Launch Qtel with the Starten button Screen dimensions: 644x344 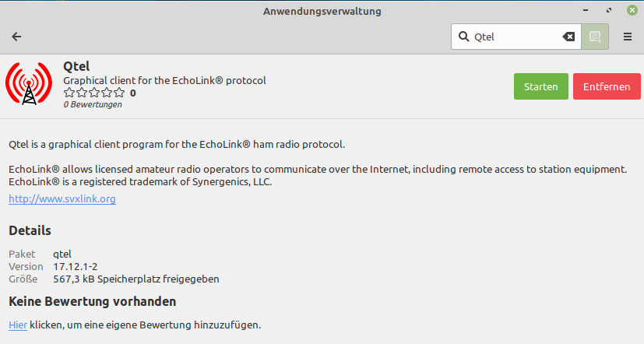point(541,86)
